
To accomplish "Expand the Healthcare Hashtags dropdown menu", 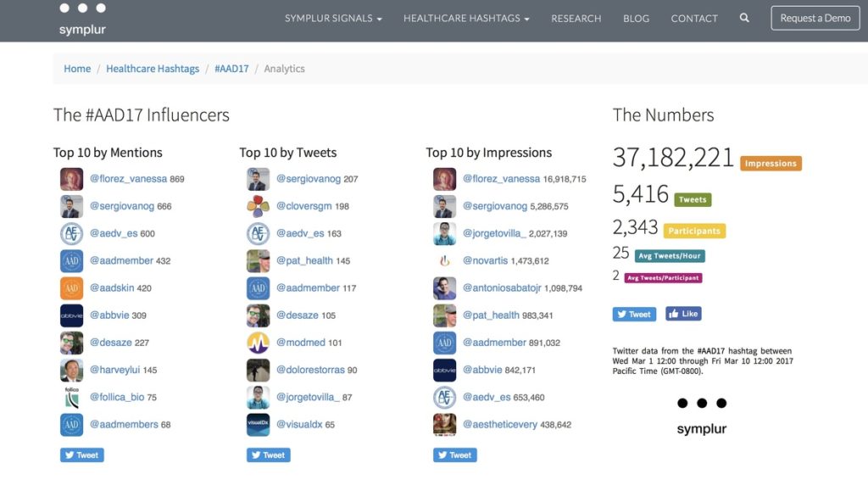I will (466, 19).
